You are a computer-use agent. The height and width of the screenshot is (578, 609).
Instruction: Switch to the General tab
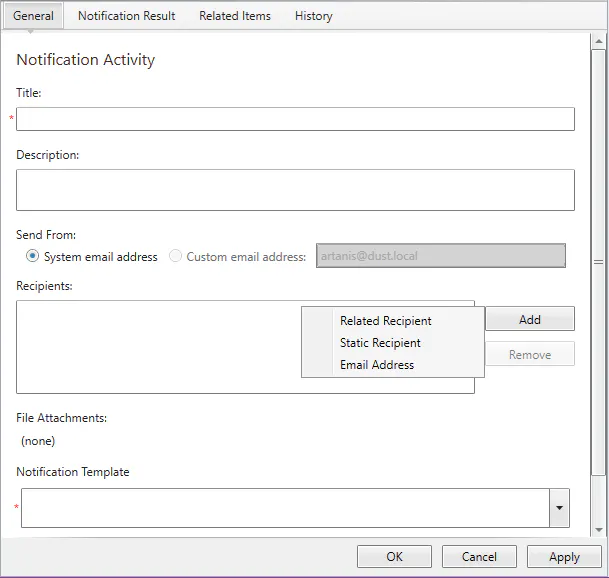[x=33, y=16]
